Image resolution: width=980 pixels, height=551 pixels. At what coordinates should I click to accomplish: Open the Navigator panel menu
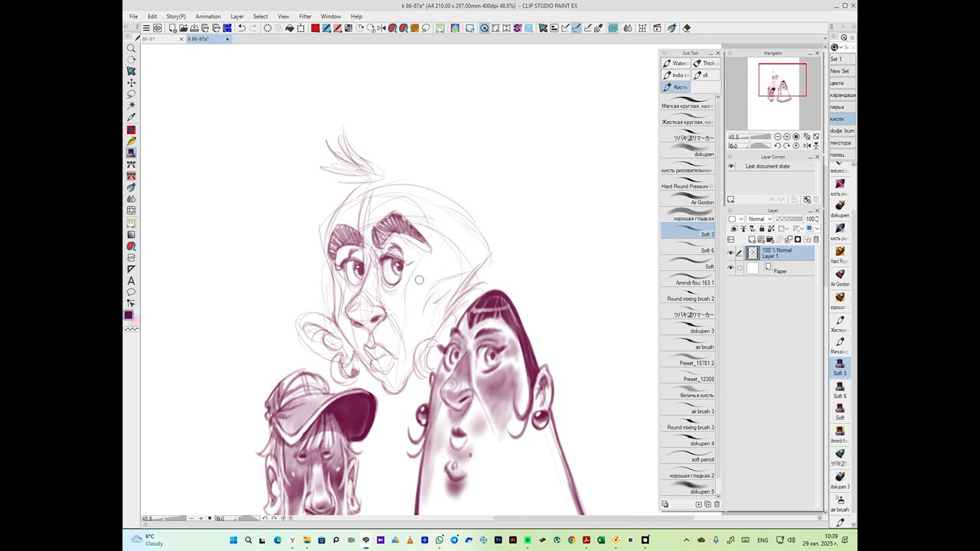pos(730,53)
